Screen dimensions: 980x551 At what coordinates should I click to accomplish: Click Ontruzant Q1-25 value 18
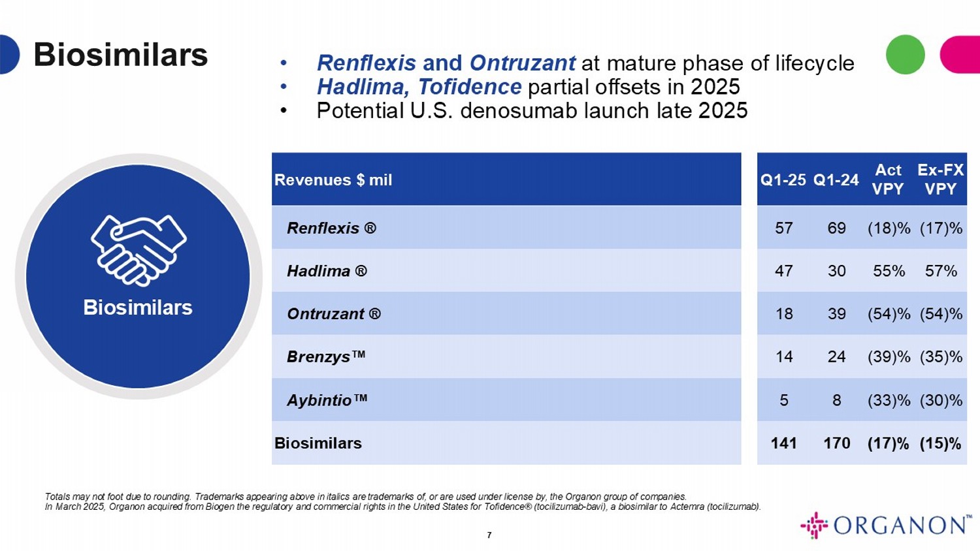(784, 314)
